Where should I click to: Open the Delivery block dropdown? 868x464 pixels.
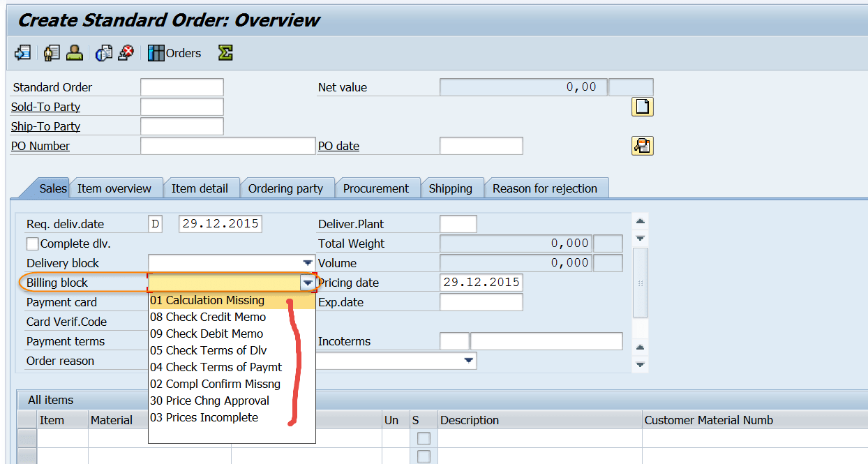308,262
